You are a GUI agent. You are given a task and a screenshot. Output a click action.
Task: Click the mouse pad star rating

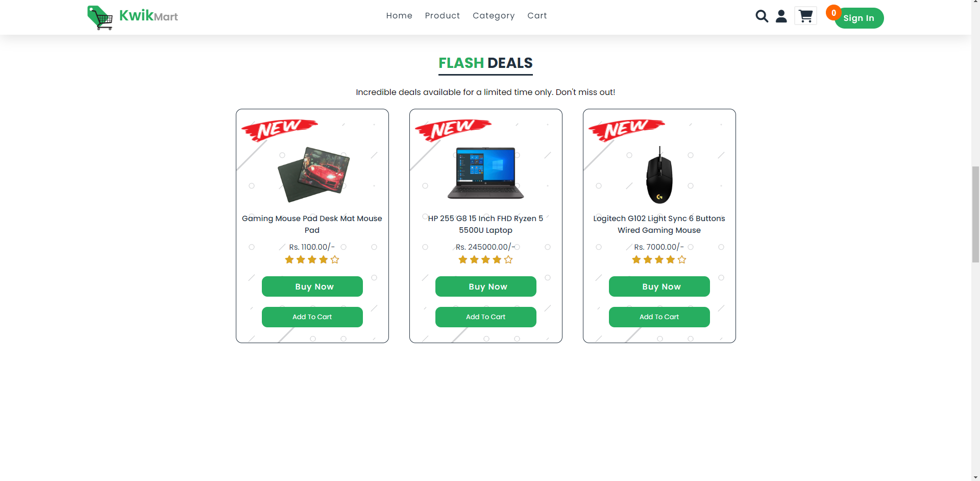[x=312, y=260]
